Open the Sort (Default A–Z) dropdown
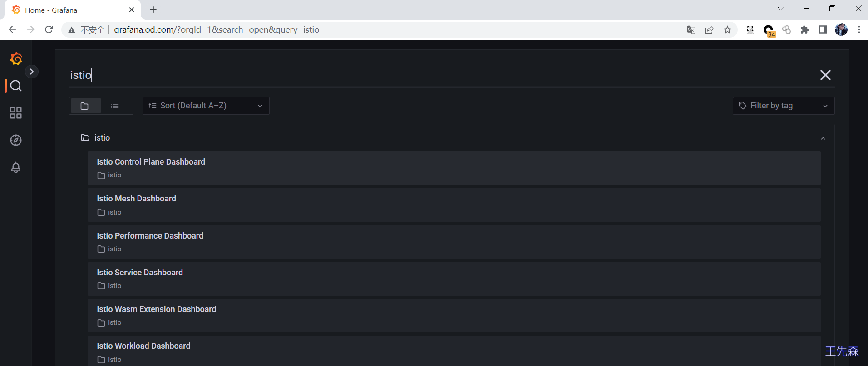The image size is (868, 366). (206, 106)
